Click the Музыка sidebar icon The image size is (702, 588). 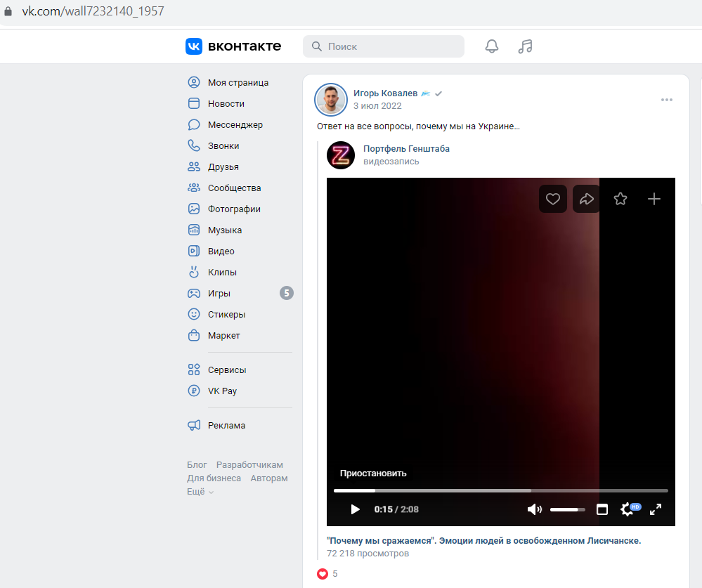pyautogui.click(x=194, y=230)
